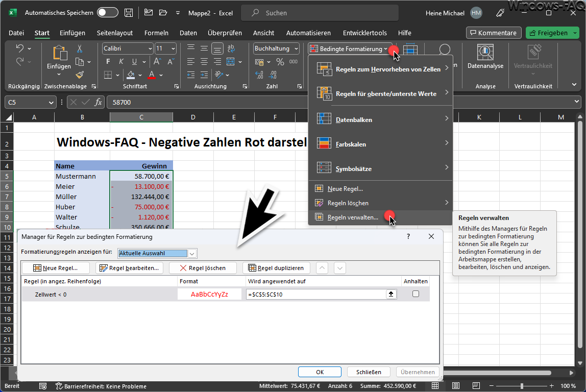Click the move rule down arrow button
This screenshot has height=392, width=586.
(x=339, y=267)
